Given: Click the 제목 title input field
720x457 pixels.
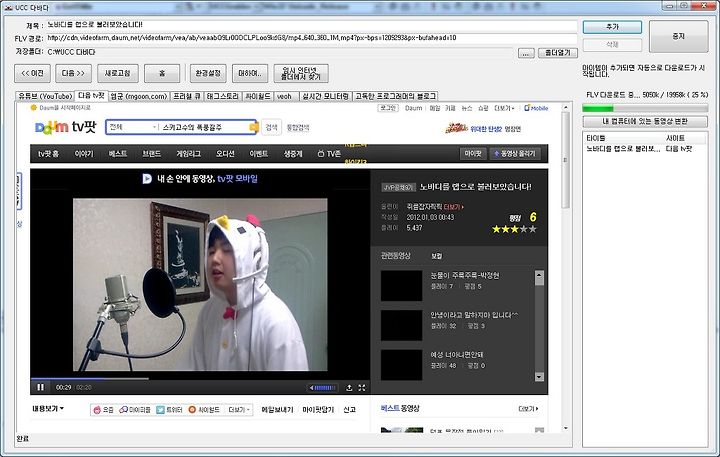Looking at the screenshot, I should (x=311, y=25).
